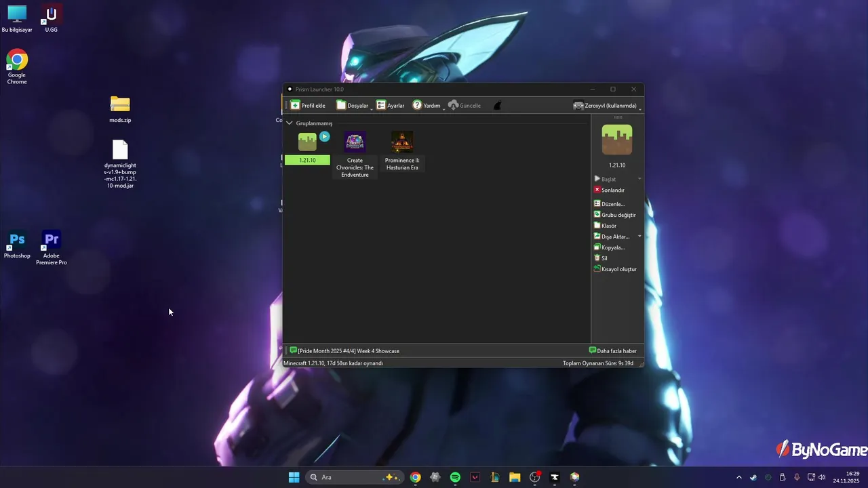The image size is (868, 488).
Task: Click Başlat to launch the instance
Action: pos(605,179)
